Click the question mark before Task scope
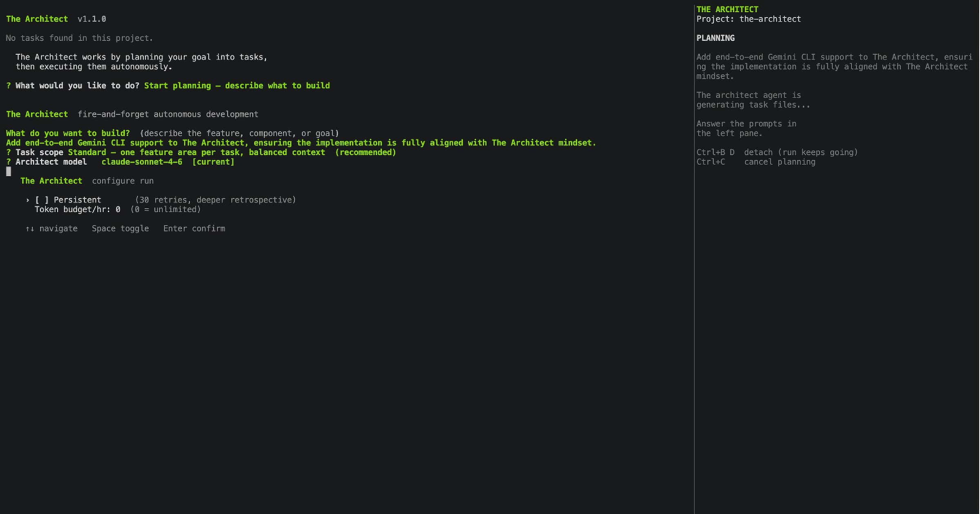 (x=9, y=152)
